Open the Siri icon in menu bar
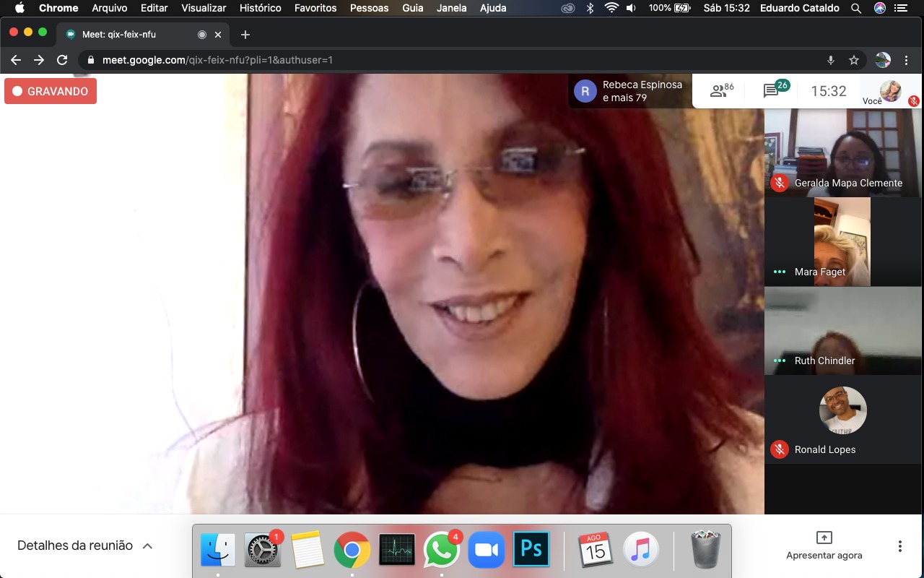This screenshot has height=578, width=924. (879, 8)
